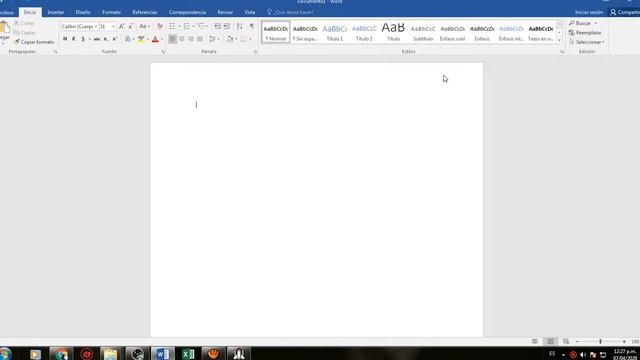Image resolution: width=640 pixels, height=360 pixels.
Task: Insert a multilevel list
Action: point(200,26)
